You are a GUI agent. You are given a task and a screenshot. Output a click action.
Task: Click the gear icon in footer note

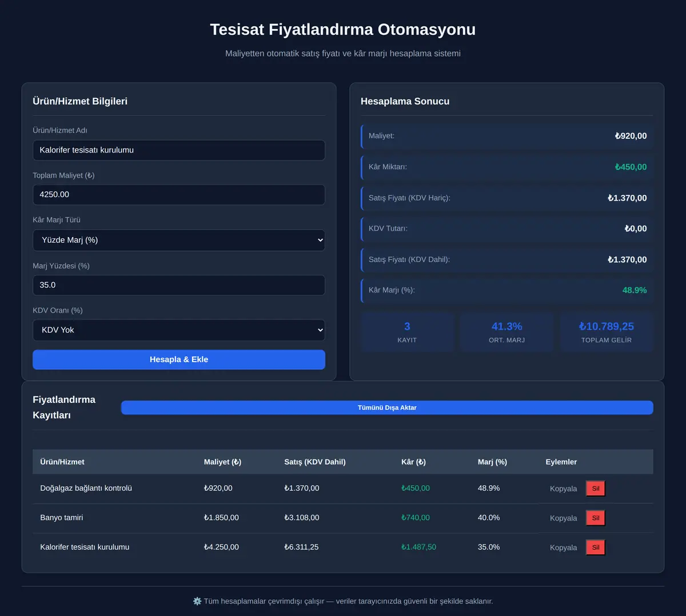(197, 601)
